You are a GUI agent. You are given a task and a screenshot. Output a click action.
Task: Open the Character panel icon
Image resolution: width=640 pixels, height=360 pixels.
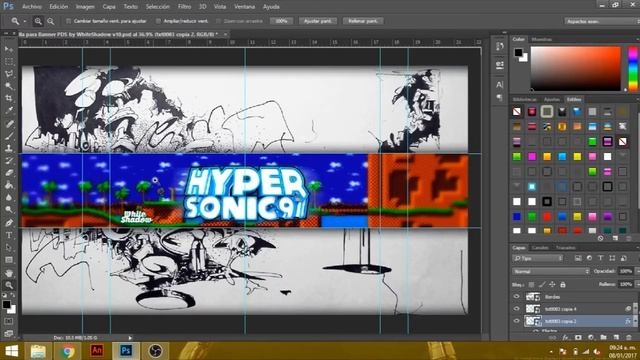[x=499, y=84]
